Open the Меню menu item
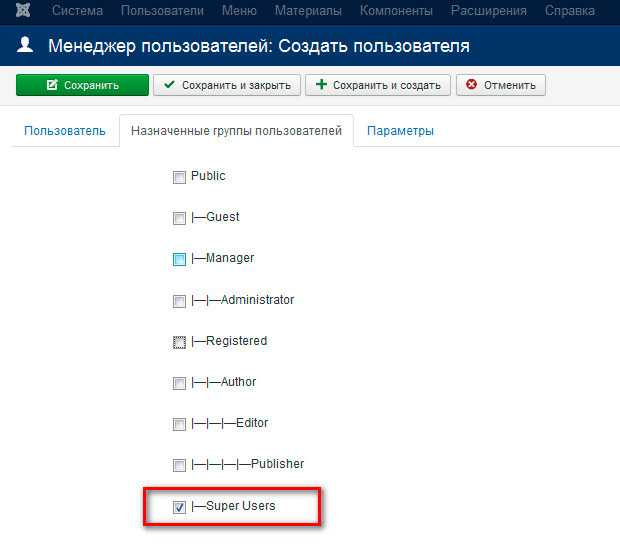 [239, 10]
